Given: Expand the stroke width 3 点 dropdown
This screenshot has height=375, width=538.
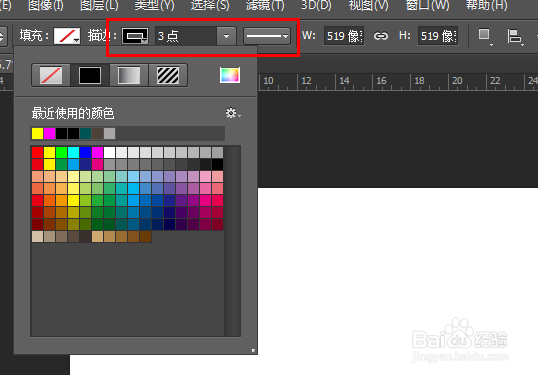Looking at the screenshot, I should tap(226, 36).
